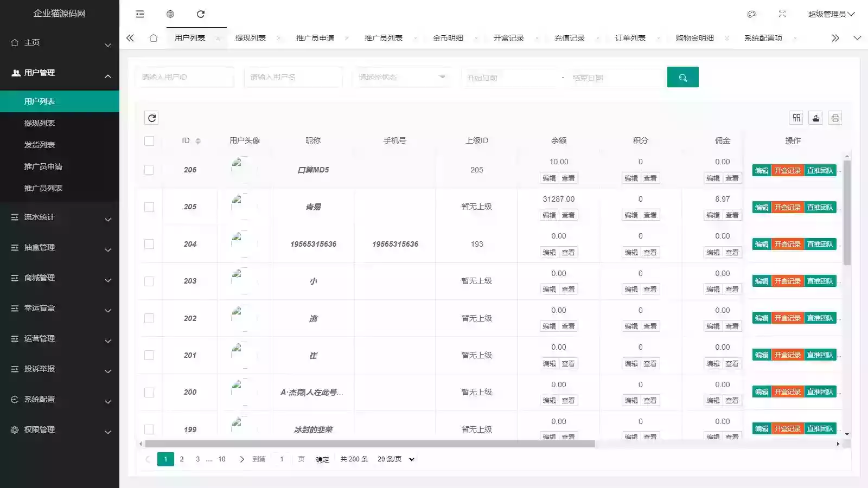Switch to the 提现列表 tab
This screenshot has width=868, height=488.
pyautogui.click(x=250, y=38)
